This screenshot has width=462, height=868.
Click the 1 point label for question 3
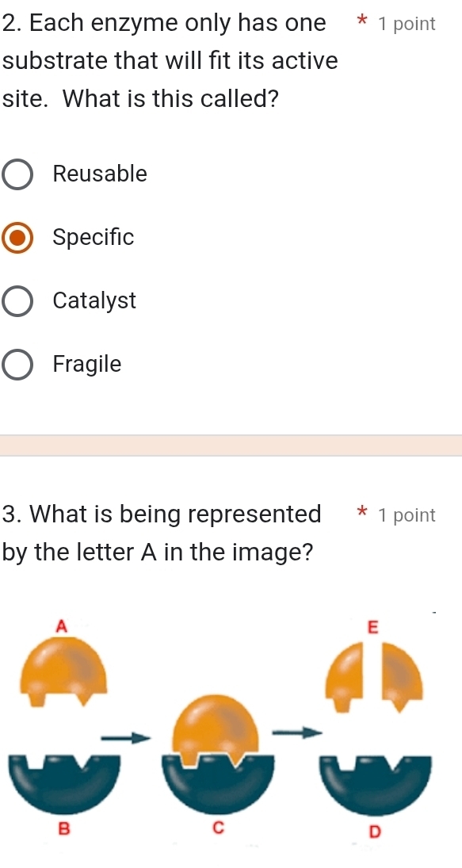[407, 516]
